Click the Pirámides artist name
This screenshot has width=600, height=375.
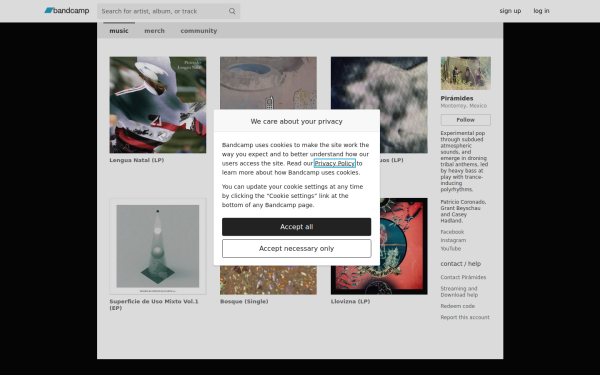click(457, 98)
